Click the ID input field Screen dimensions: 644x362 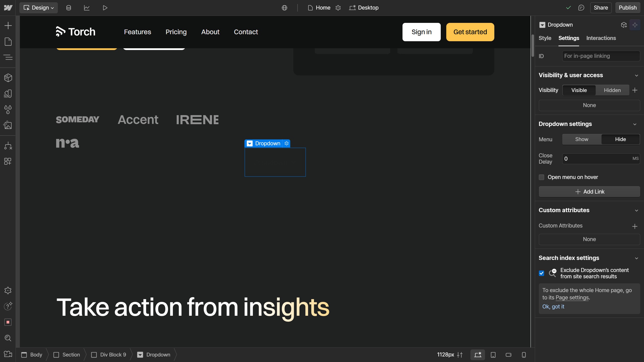(x=601, y=56)
